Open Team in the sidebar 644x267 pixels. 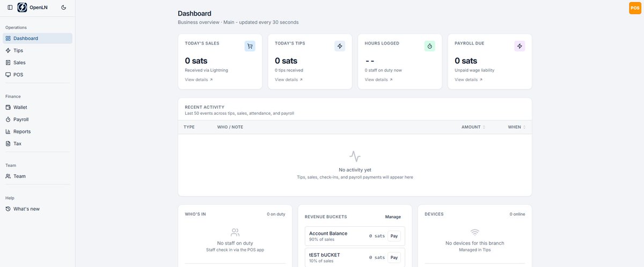pyautogui.click(x=38, y=176)
